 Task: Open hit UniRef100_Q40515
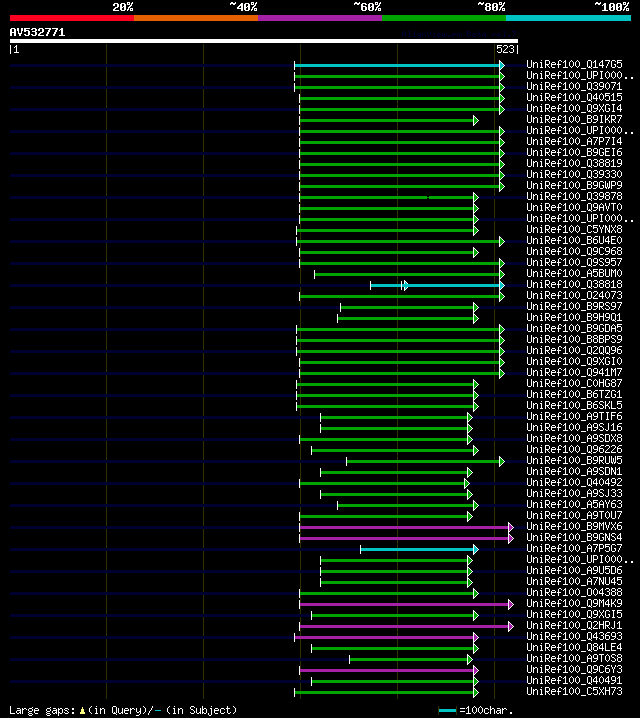coord(574,97)
